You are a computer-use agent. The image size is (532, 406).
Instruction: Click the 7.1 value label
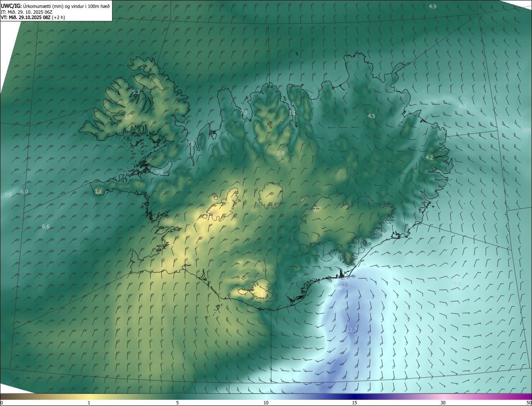(x=292, y=113)
